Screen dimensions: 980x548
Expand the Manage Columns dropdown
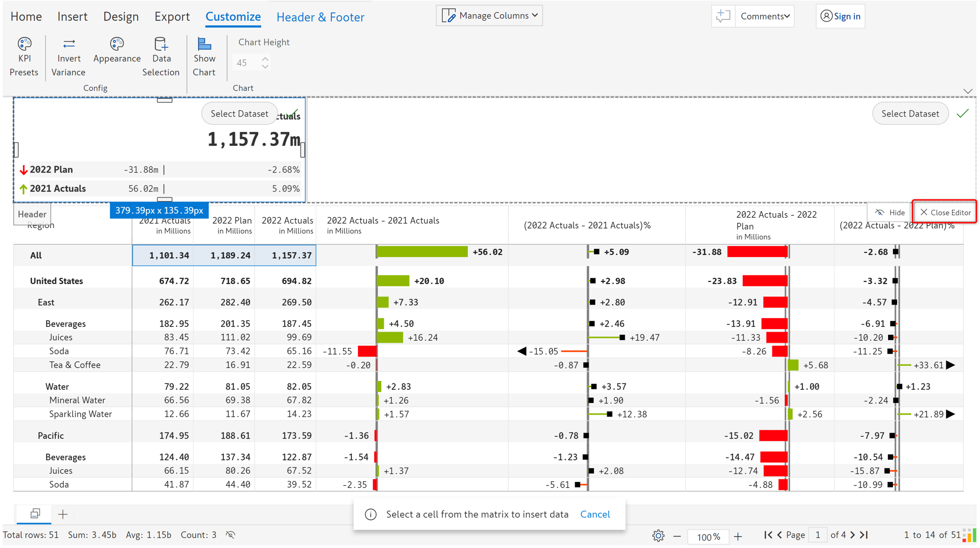pyautogui.click(x=489, y=16)
